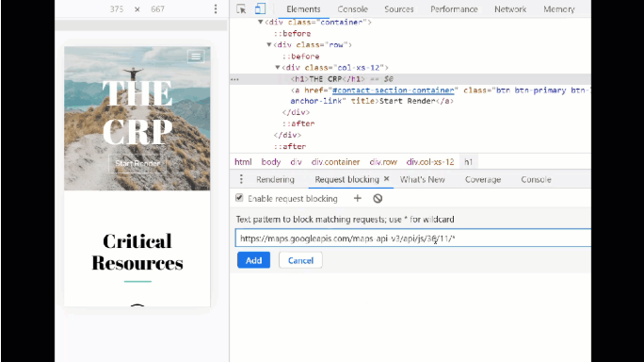Select html in the breadcrumb bar
644x362 pixels.
[243, 161]
